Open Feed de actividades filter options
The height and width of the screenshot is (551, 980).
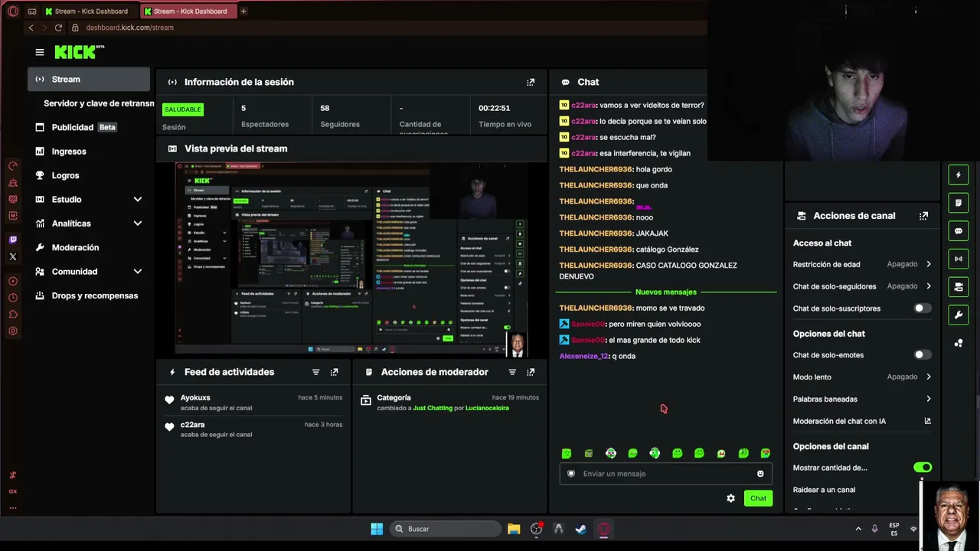click(315, 372)
